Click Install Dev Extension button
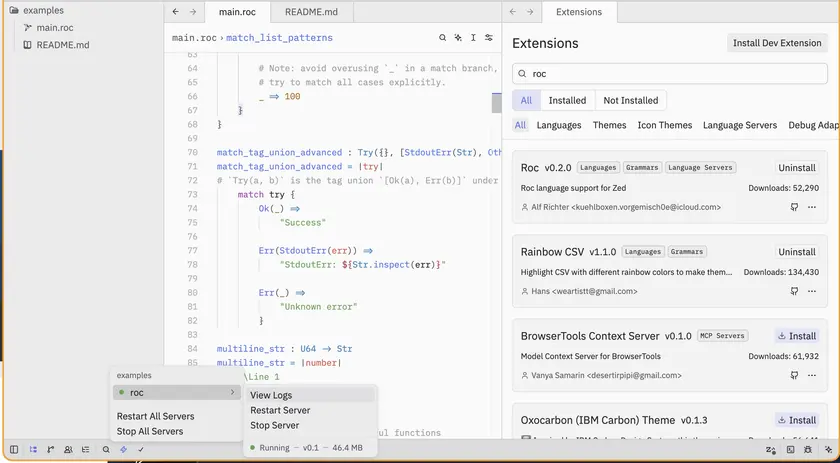The image size is (840, 463). pos(777,43)
